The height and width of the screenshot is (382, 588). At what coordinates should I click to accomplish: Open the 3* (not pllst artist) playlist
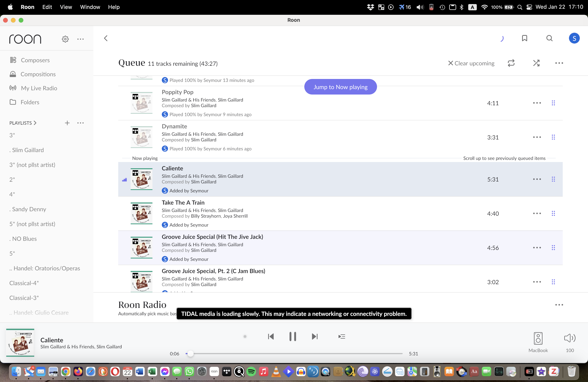coord(32,165)
